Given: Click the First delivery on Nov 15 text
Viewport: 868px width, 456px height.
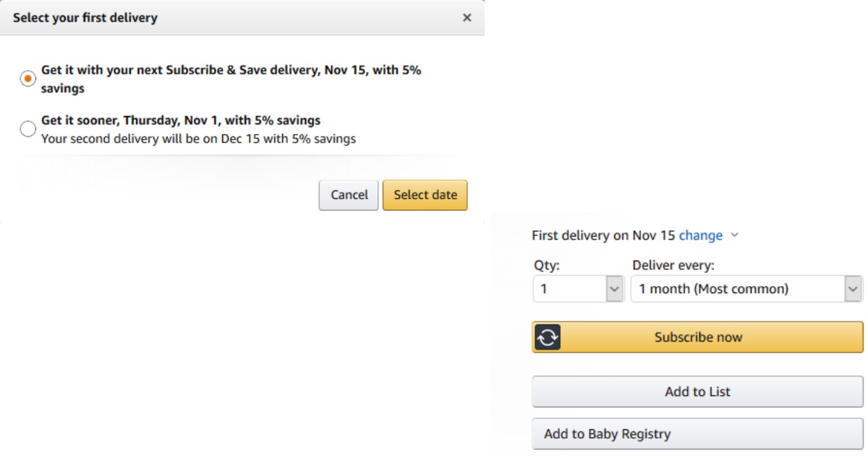Looking at the screenshot, I should (x=603, y=235).
